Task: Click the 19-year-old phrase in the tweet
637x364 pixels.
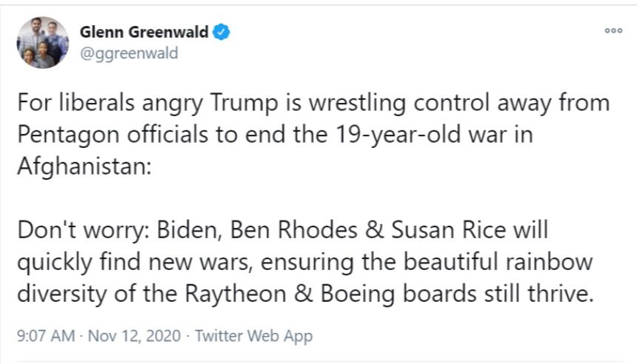Action: (x=398, y=135)
